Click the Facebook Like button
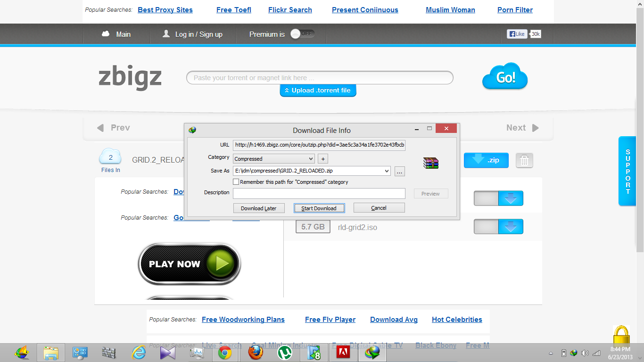 tap(516, 34)
